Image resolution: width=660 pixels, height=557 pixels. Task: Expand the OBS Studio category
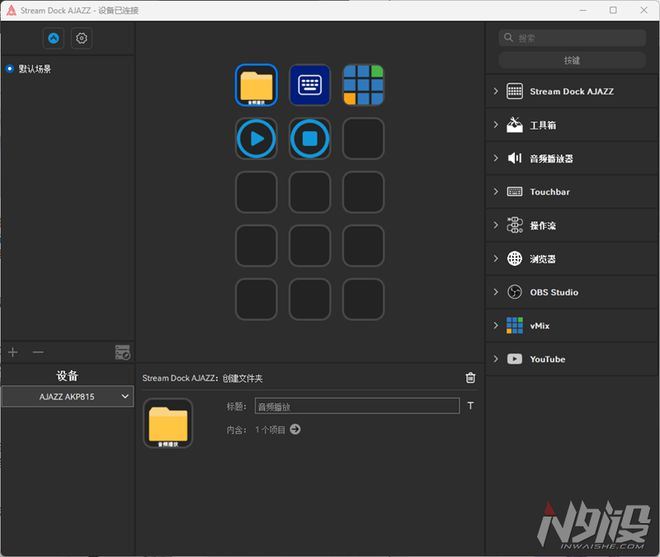click(x=553, y=292)
